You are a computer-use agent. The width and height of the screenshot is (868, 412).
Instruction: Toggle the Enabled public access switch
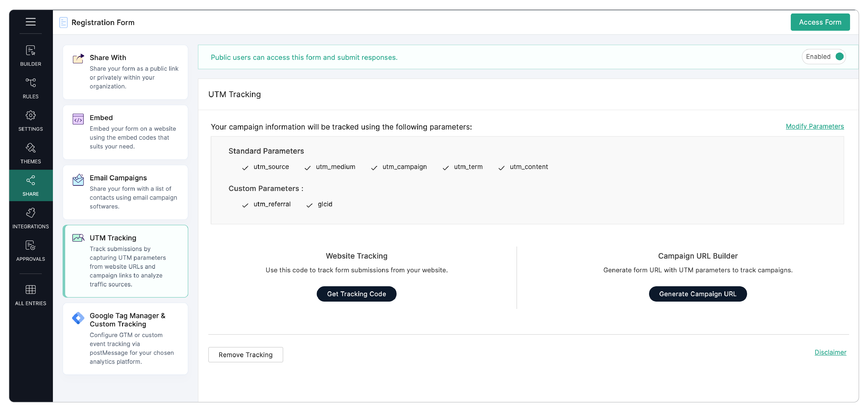pyautogui.click(x=839, y=57)
